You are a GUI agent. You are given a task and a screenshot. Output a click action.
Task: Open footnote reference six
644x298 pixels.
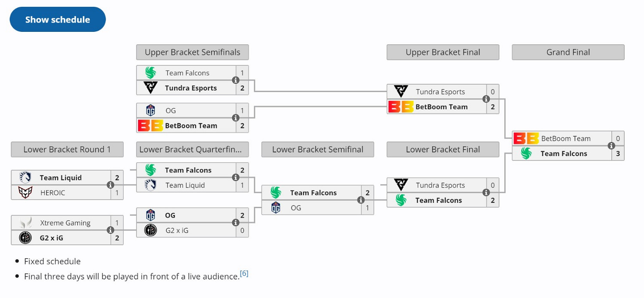[244, 273]
